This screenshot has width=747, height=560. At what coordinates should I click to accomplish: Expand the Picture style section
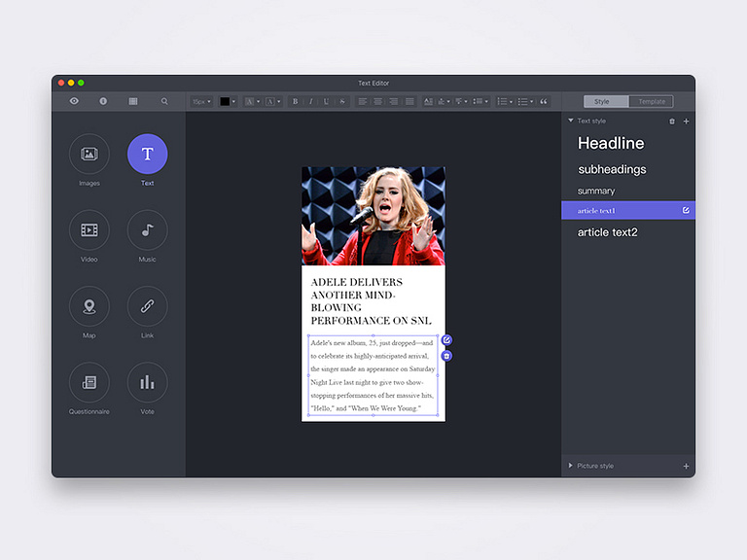click(x=570, y=466)
